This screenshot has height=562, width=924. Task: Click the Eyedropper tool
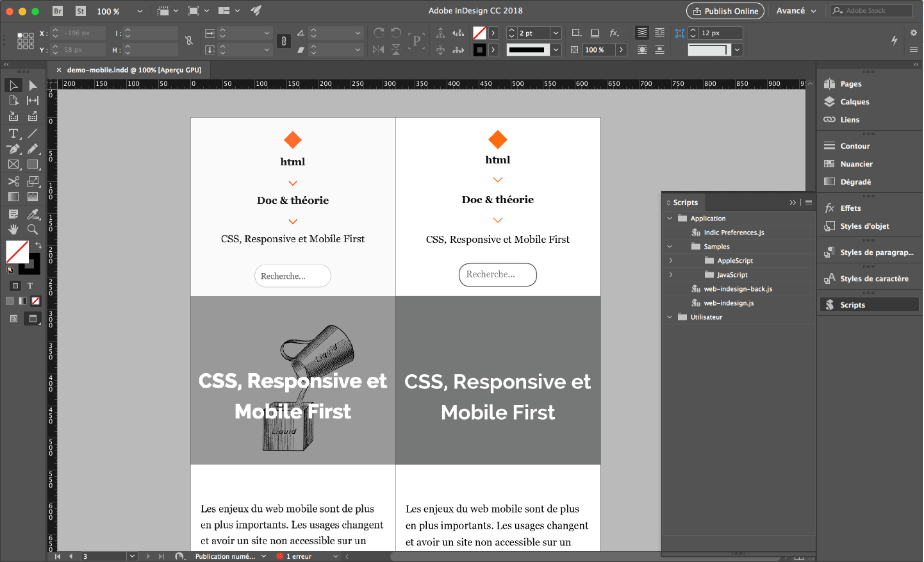click(33, 214)
